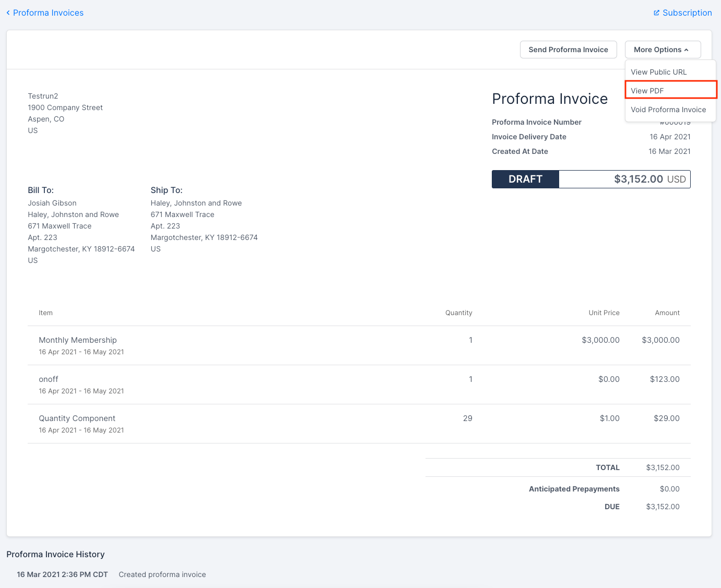Viewport: 721px width, 588px height.
Task: Choose View PDF in the options menu
Action: pyautogui.click(x=647, y=91)
